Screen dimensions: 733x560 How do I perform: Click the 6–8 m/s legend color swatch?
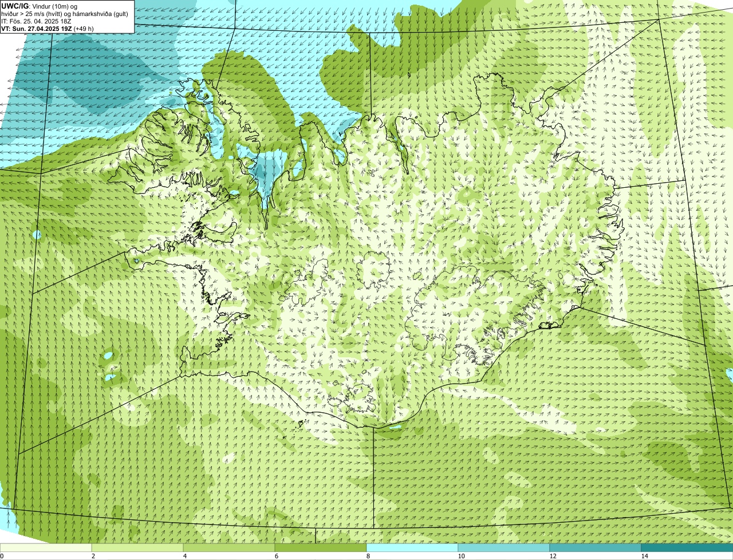[x=321, y=548]
